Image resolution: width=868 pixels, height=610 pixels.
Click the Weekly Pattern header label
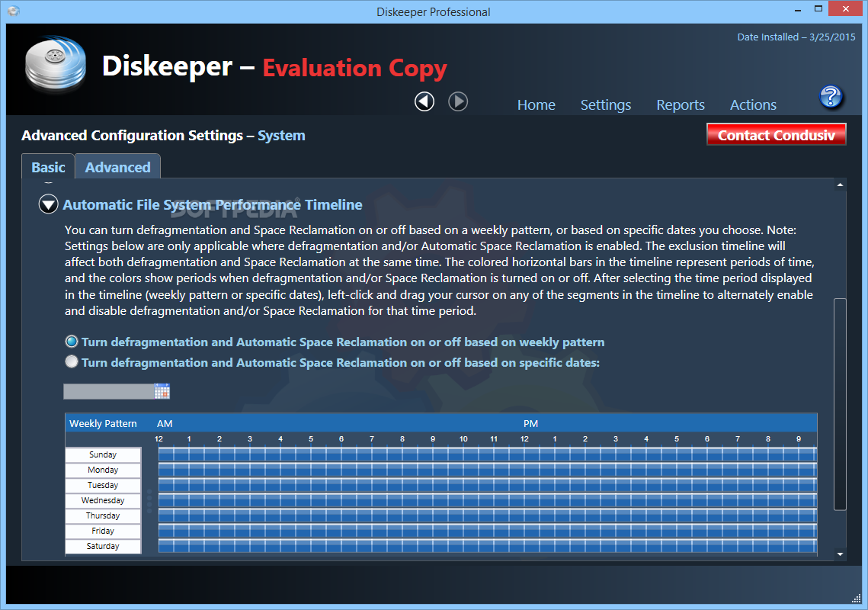pyautogui.click(x=103, y=423)
